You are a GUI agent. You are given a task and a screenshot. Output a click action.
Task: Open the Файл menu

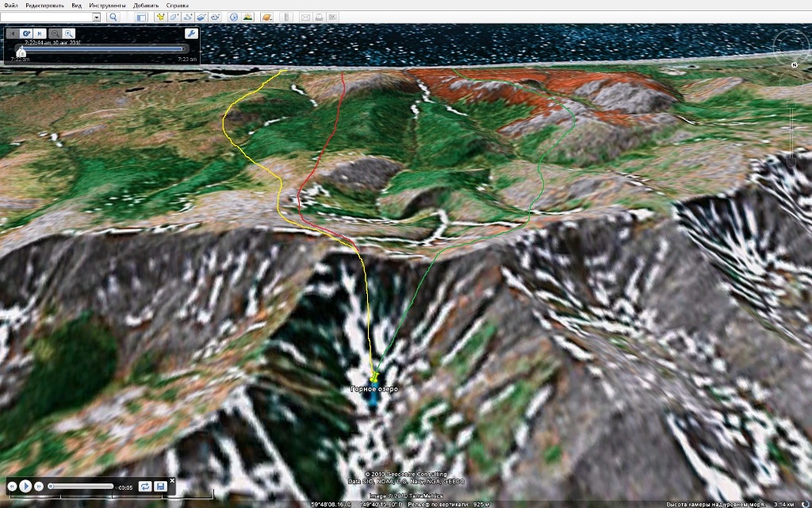[x=10, y=5]
